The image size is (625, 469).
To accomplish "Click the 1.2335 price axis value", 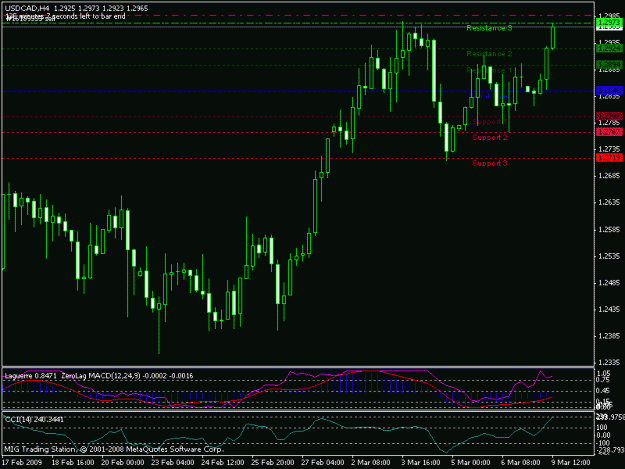I will (x=609, y=363).
